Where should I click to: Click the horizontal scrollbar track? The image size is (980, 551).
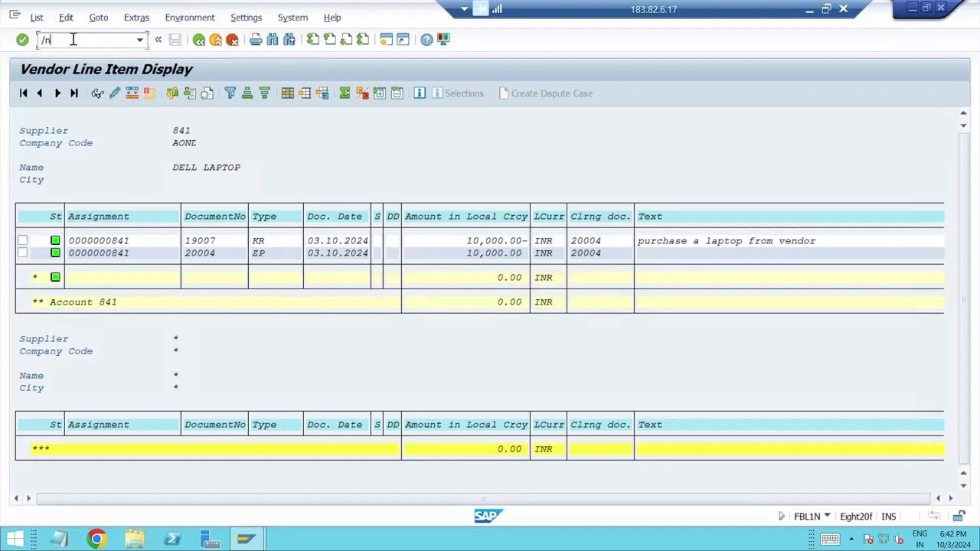482,499
